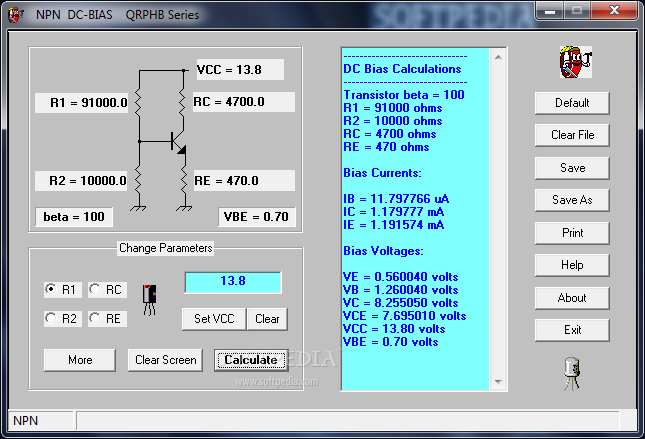Click the IE = 1.191574 mA line
The height and width of the screenshot is (439, 645).
394,225
